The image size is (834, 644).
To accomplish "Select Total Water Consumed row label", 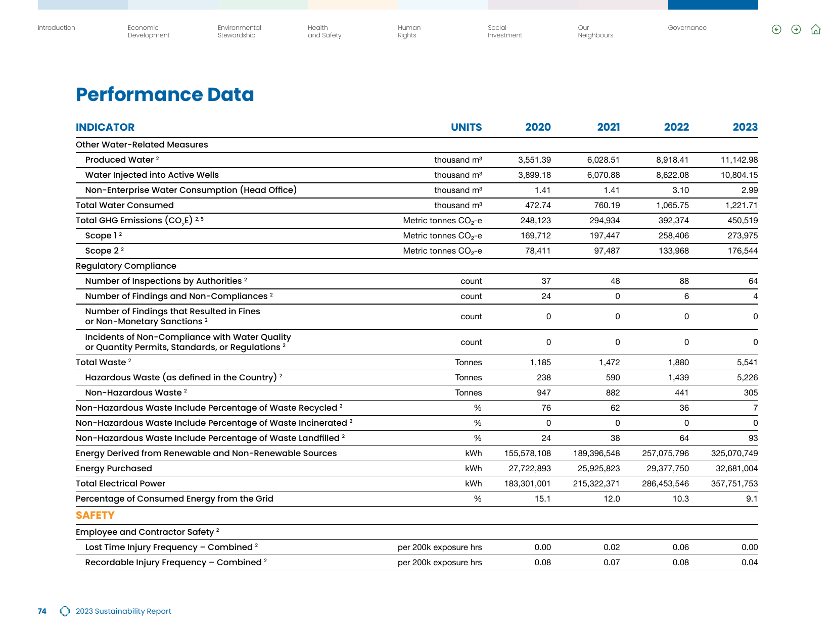I will 125,205.
